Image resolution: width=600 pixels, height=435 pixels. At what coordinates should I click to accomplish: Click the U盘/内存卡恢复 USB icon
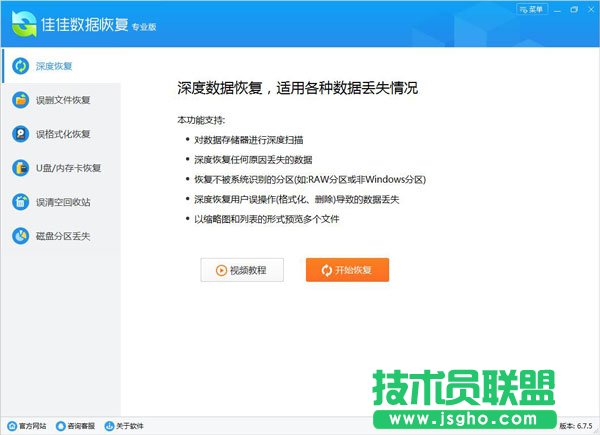pos(20,168)
